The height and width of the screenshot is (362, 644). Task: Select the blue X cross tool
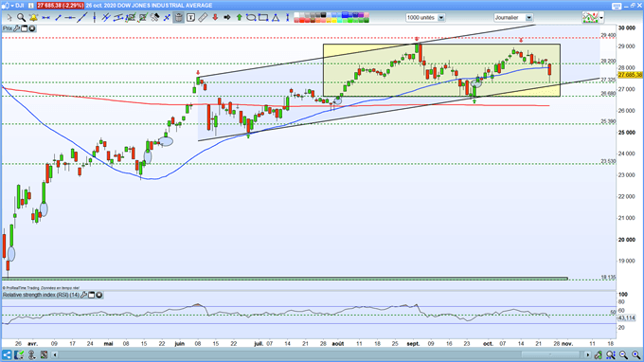(167, 18)
